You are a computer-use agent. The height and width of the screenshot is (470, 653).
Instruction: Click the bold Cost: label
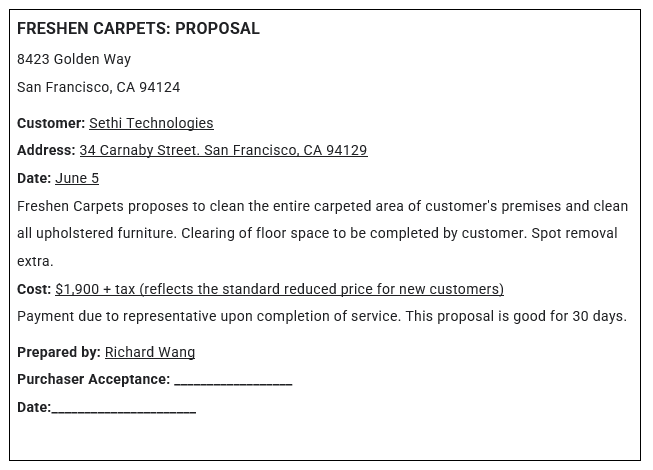(x=34, y=289)
